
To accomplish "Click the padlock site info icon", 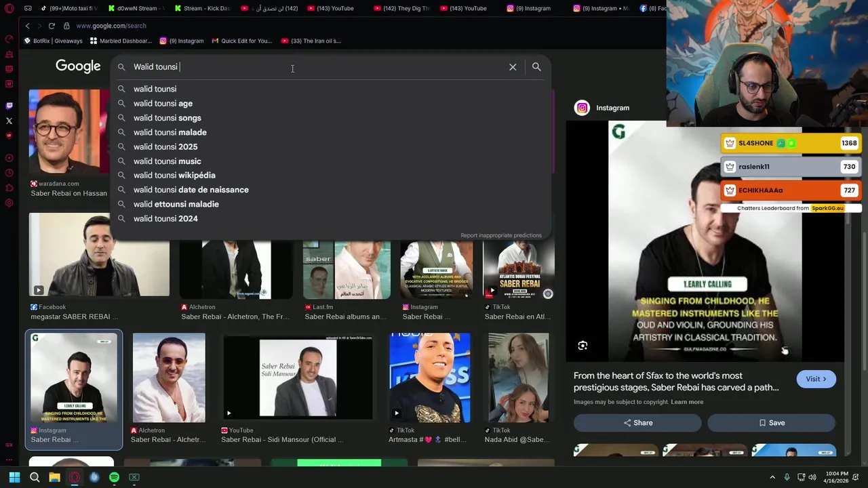I will coord(66,26).
